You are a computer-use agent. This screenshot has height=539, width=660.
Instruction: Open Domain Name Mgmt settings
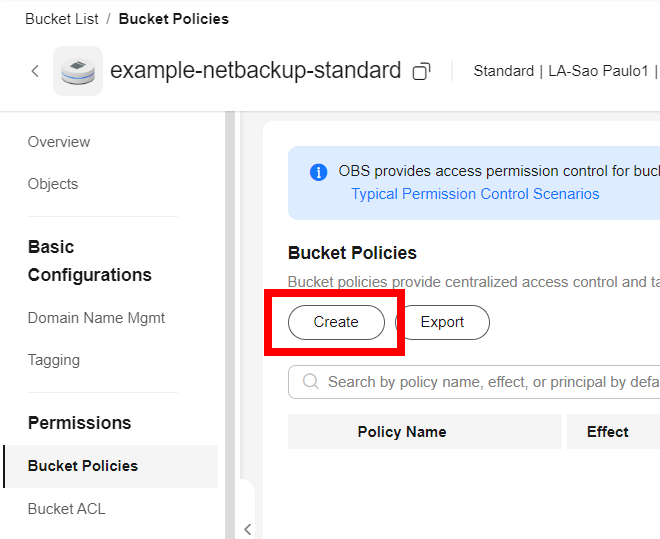click(96, 318)
